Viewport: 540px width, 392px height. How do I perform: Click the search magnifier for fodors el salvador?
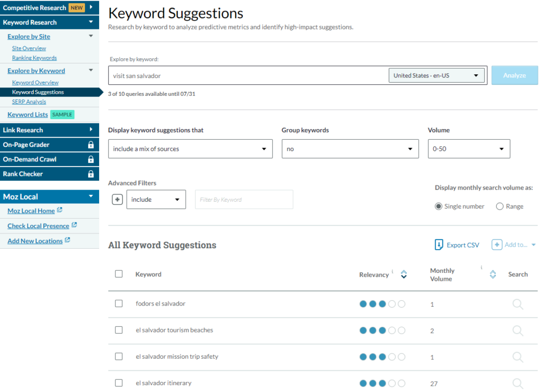517,304
